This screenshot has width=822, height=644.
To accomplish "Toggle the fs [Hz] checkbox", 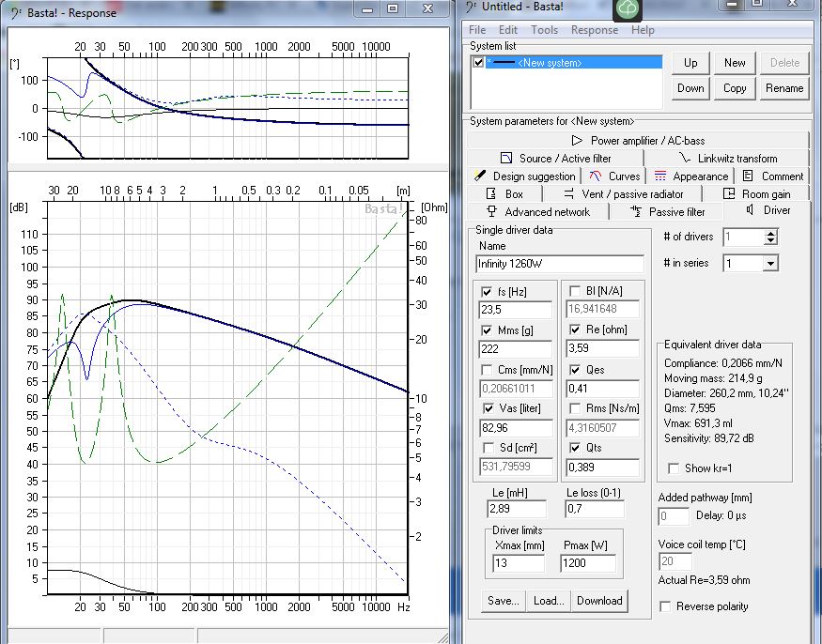I will coord(487,292).
